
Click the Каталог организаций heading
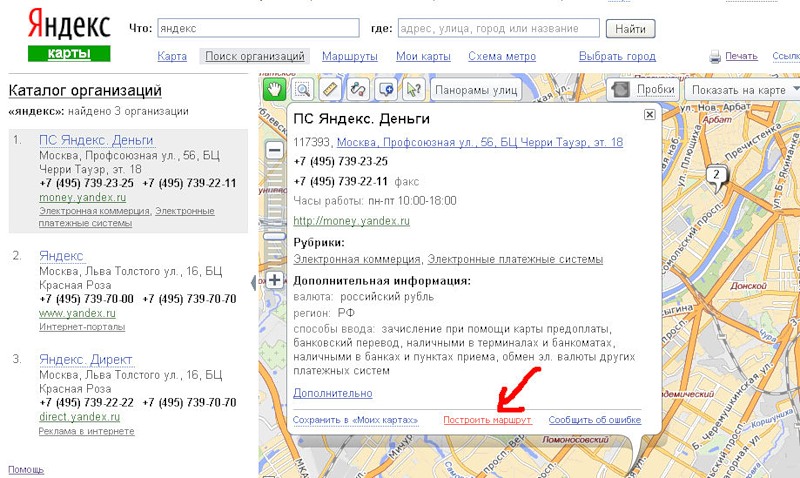point(85,90)
